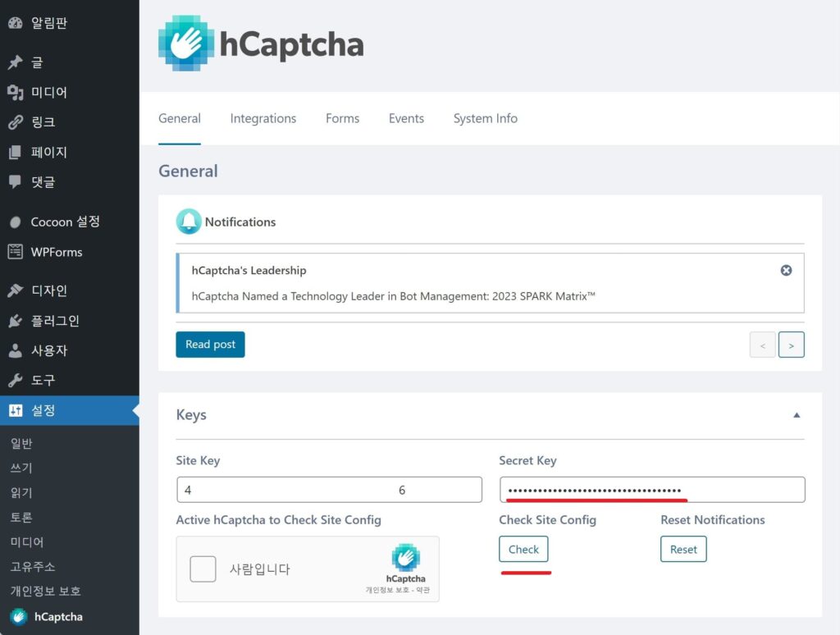Viewport: 840px width, 635px height.
Task: Click the WPForms form icon
Action: tap(16, 252)
